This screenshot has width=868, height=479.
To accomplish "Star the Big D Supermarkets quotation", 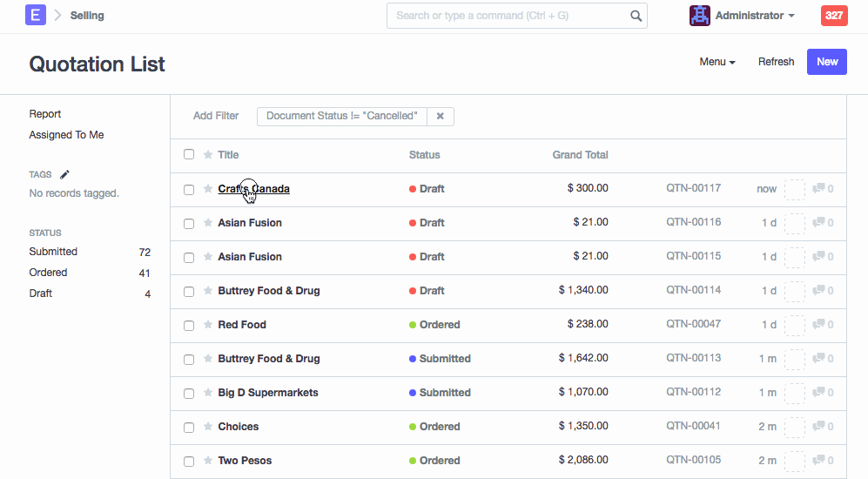I will tap(208, 393).
